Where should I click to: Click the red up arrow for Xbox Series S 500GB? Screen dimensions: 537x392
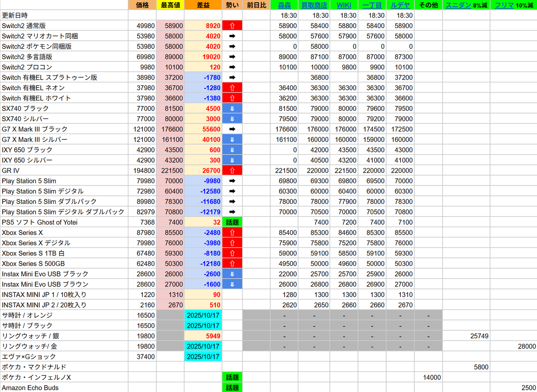[x=232, y=264]
